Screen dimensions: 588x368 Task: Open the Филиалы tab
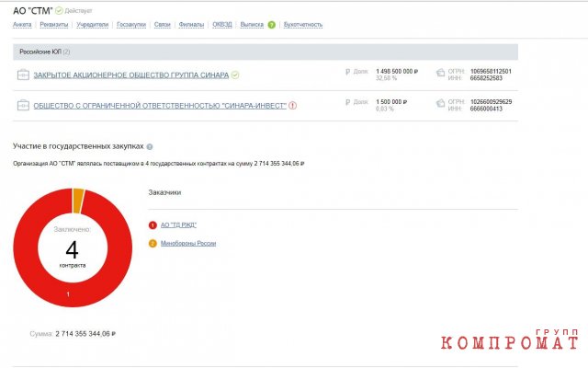[191, 25]
